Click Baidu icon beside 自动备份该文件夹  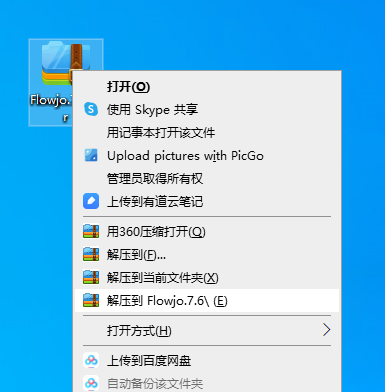pyautogui.click(x=91, y=383)
